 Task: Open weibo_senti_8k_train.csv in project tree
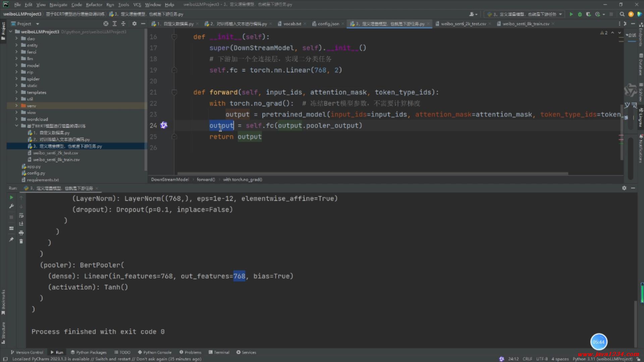point(56,160)
